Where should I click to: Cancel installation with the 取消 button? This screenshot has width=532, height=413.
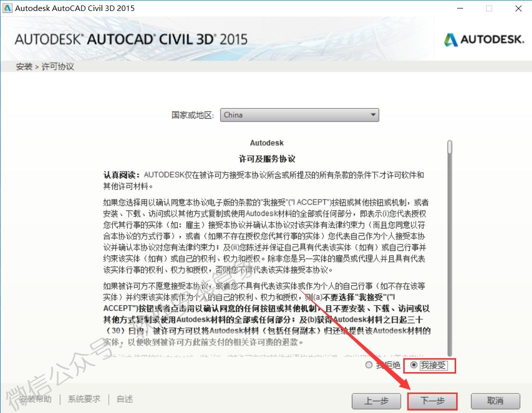pyautogui.click(x=496, y=401)
